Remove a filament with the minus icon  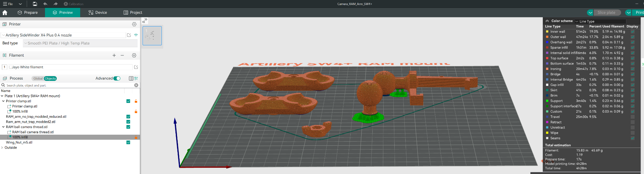point(122,55)
